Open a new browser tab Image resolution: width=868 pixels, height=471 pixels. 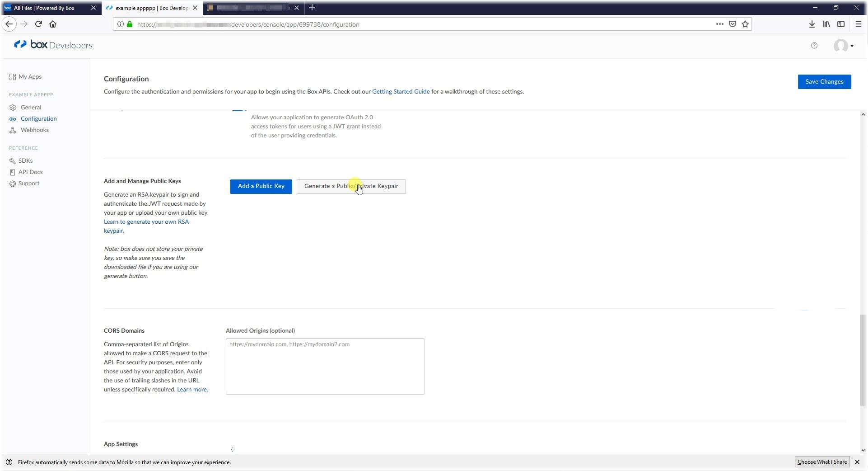[312, 8]
